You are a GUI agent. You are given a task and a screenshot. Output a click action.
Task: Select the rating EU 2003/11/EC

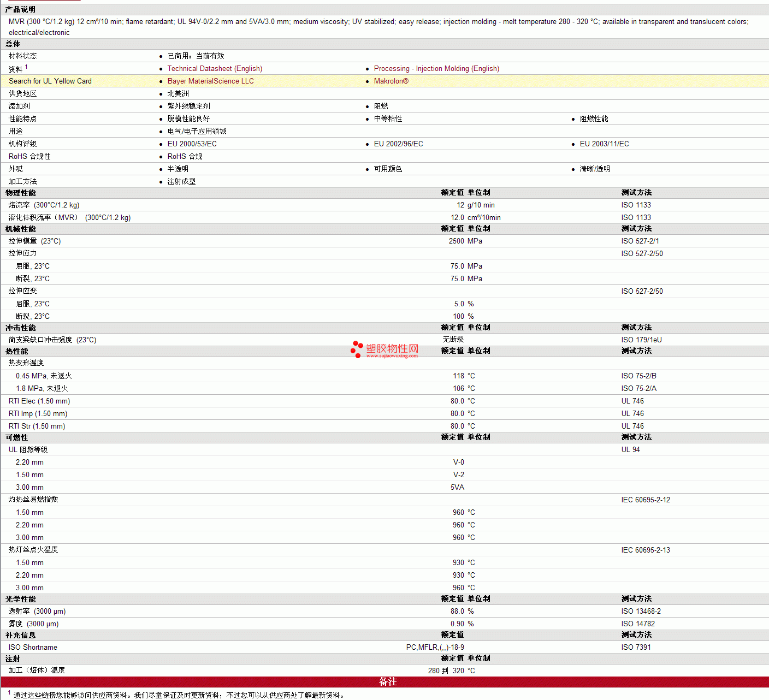point(605,144)
